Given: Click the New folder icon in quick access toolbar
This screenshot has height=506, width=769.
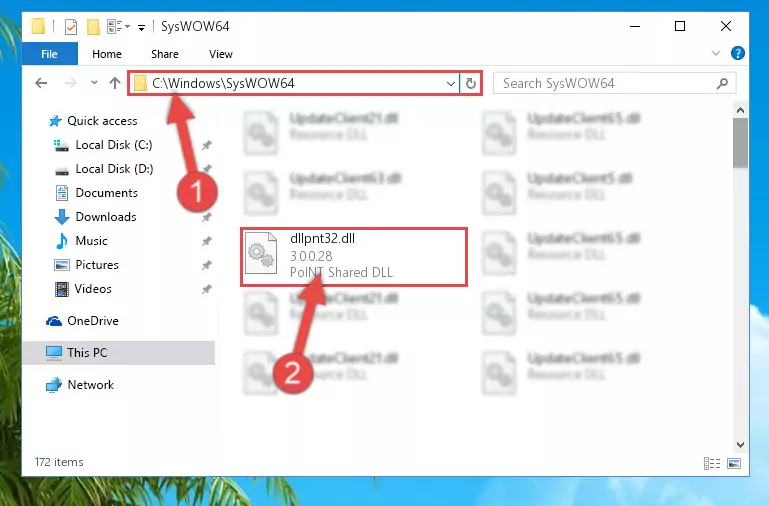Looking at the screenshot, I should click(x=93, y=26).
